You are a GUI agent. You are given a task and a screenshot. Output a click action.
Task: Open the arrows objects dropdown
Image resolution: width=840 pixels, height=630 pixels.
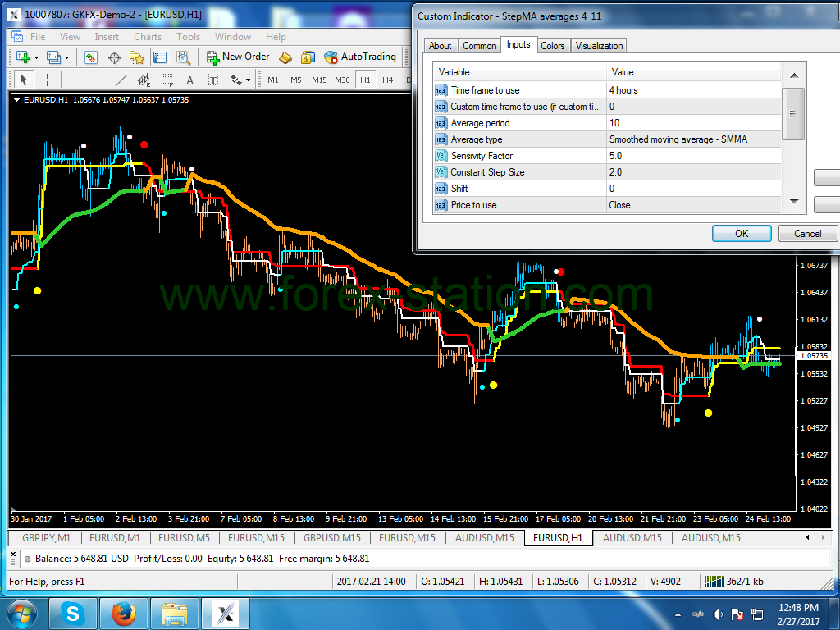(x=247, y=80)
